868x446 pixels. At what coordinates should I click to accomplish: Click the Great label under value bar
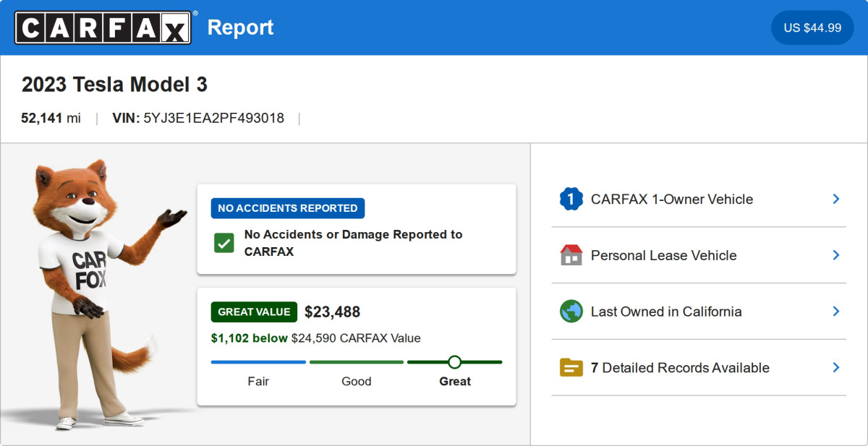pyautogui.click(x=455, y=381)
